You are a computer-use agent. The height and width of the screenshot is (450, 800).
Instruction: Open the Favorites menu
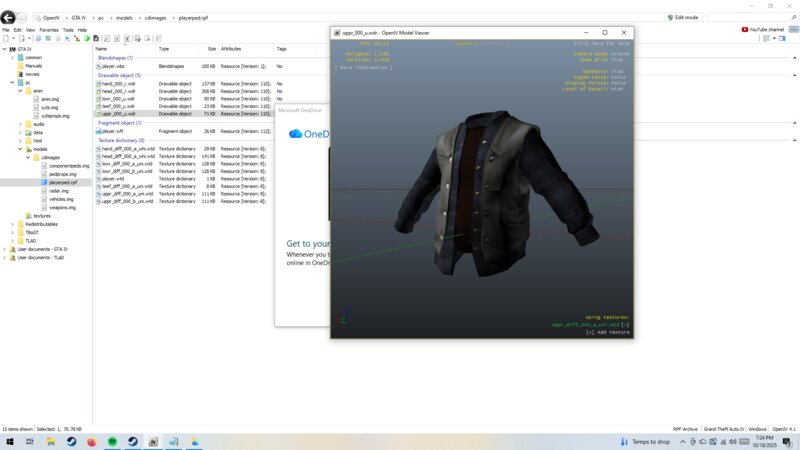(x=50, y=30)
